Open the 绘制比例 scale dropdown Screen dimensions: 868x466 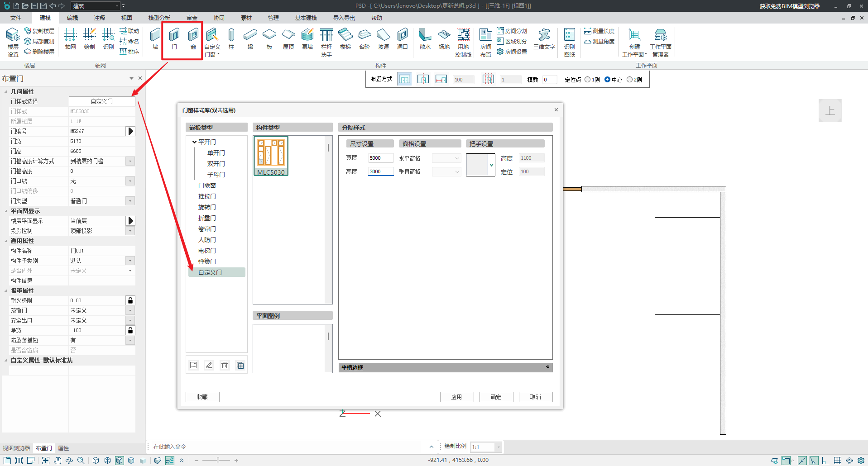(498, 447)
